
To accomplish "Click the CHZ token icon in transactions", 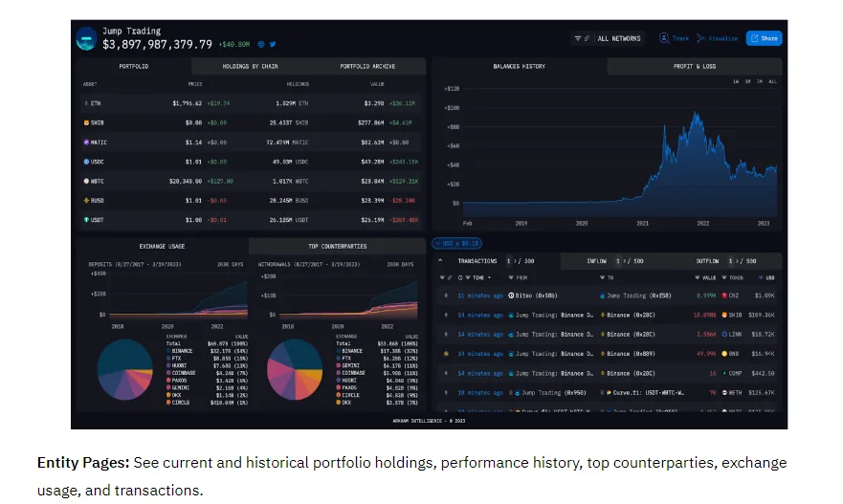I will pyautogui.click(x=724, y=296).
